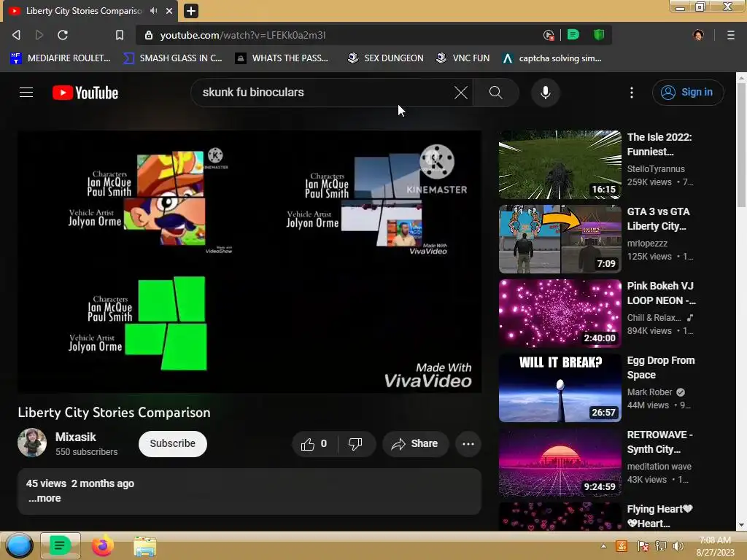Reload the page with the refresh icon
This screenshot has width=747, height=560.
(x=63, y=35)
